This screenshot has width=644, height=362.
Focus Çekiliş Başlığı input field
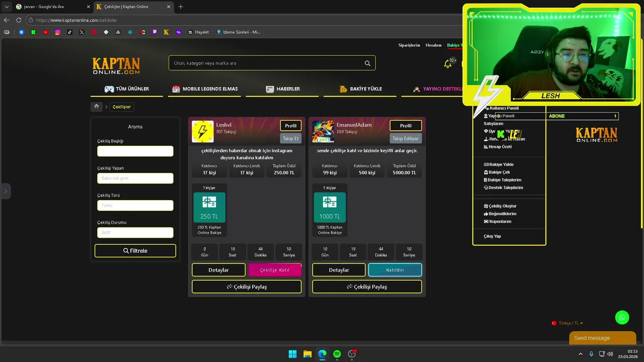135,151
